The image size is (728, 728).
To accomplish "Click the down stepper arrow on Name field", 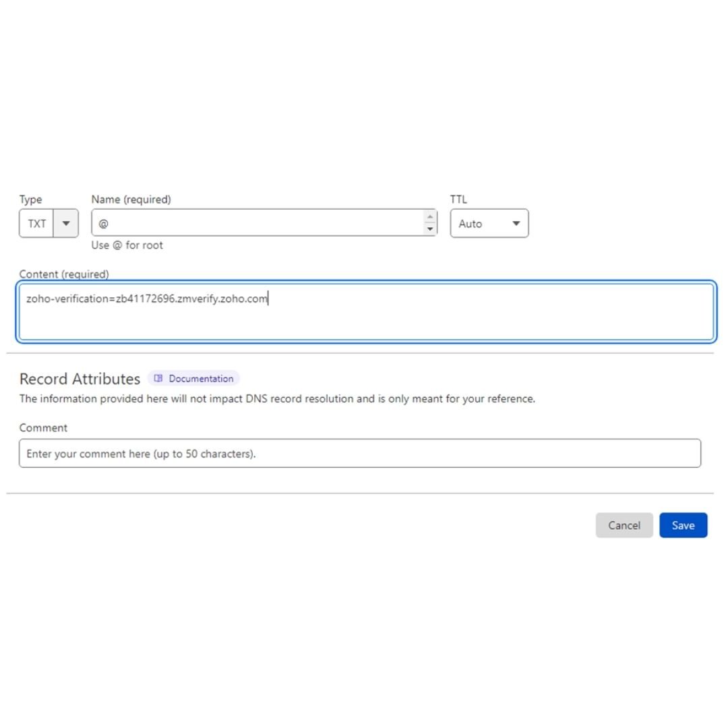I will click(x=430, y=229).
